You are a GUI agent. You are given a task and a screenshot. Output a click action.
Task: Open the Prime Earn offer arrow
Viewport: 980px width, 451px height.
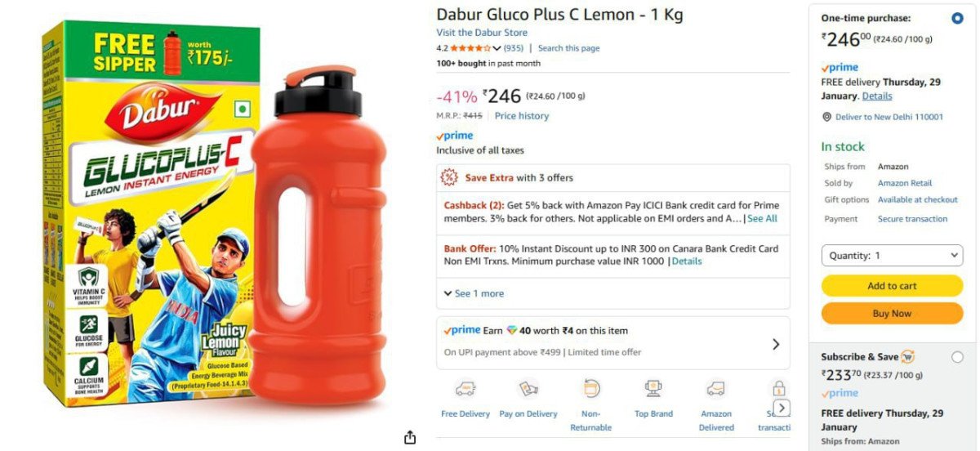pyautogui.click(x=776, y=344)
